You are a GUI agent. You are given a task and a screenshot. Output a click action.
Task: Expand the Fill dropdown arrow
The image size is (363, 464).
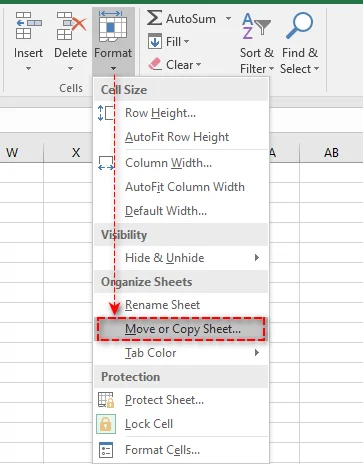(187, 42)
